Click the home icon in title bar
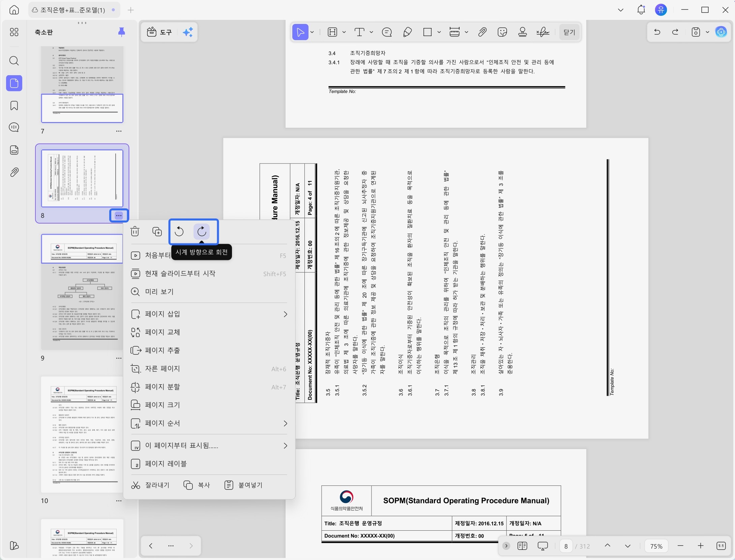The image size is (735, 560). click(x=14, y=10)
